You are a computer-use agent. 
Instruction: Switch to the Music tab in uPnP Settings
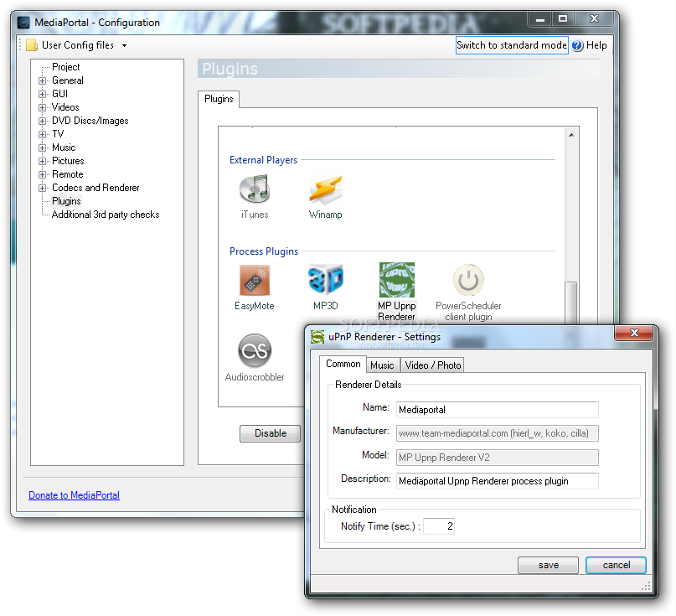coord(383,365)
